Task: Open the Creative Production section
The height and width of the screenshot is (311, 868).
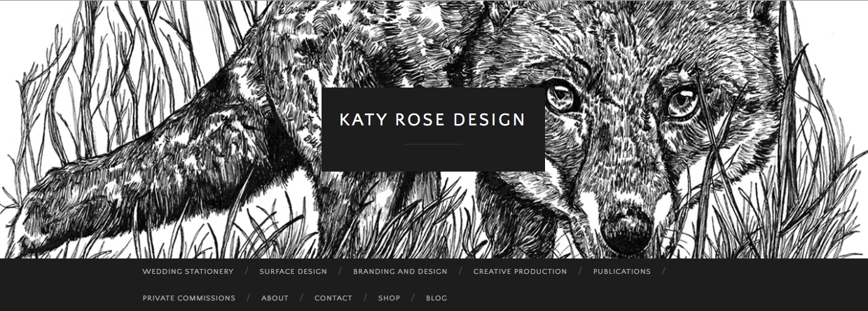Action: tap(520, 272)
